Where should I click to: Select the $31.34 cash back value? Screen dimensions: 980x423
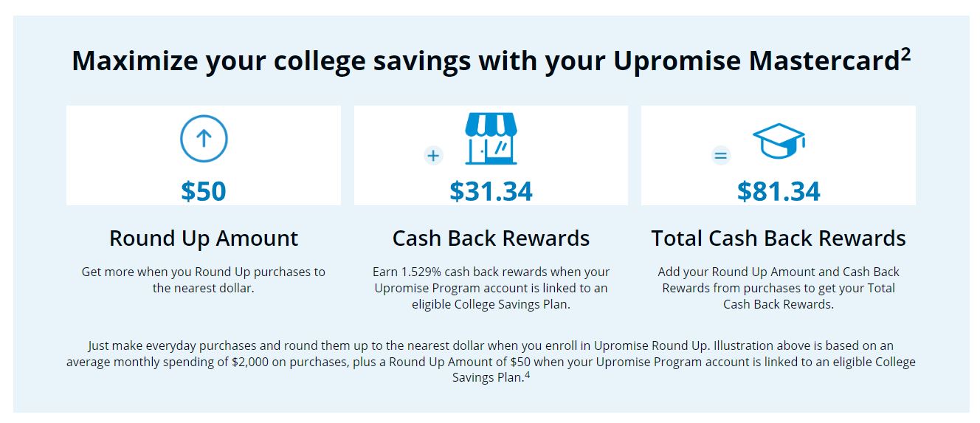point(491,191)
